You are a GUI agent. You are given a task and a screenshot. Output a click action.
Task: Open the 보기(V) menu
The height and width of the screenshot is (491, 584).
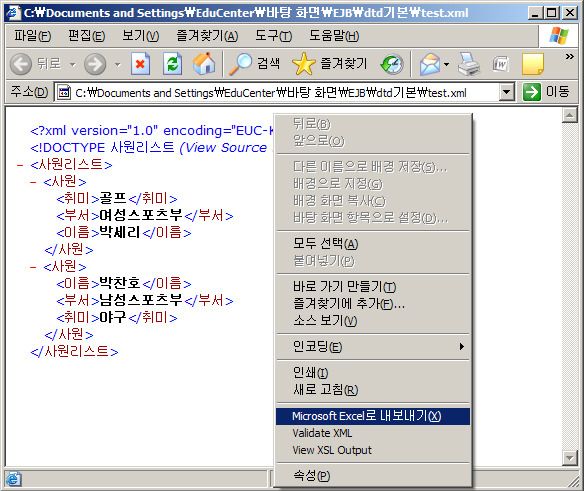pyautogui.click(x=140, y=36)
